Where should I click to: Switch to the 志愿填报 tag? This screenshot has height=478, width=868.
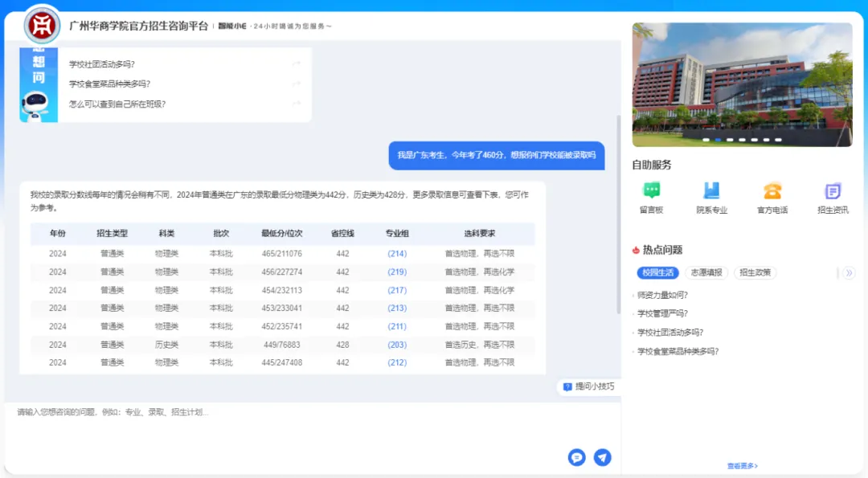point(706,272)
